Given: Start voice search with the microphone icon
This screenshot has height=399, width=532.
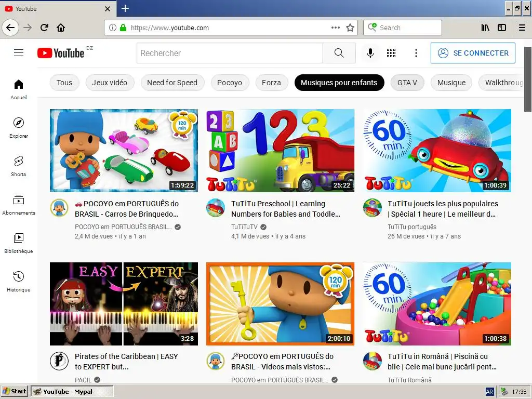Looking at the screenshot, I should 370,53.
